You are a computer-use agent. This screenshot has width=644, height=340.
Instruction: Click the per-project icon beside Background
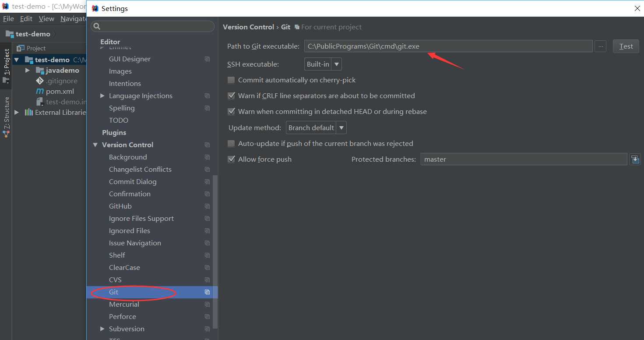pos(208,157)
